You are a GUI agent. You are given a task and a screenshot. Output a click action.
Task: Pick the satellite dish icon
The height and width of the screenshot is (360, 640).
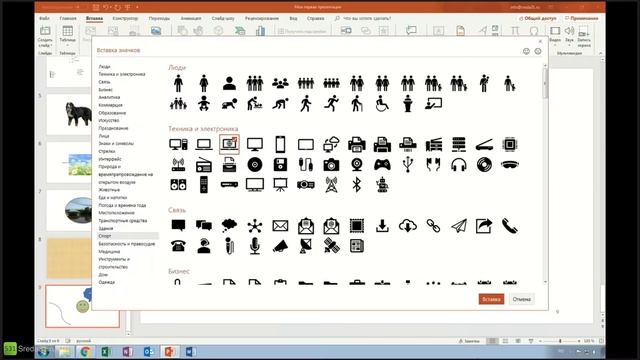[x=306, y=246]
